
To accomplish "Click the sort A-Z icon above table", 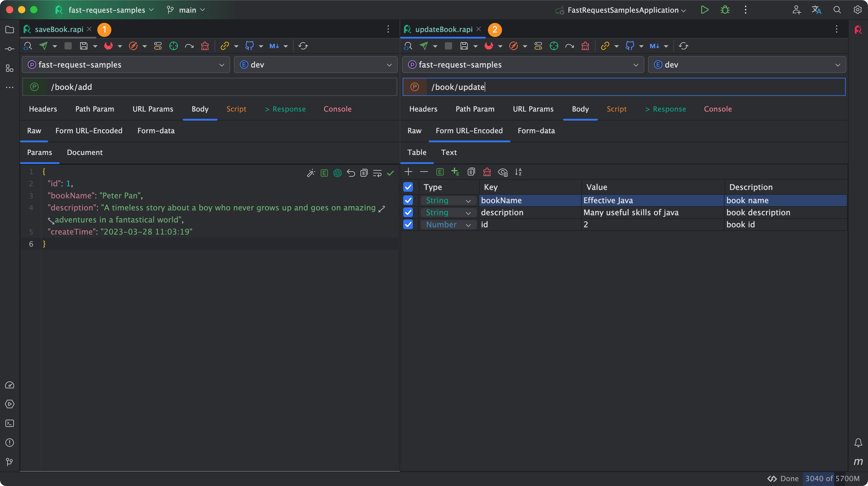I will tap(518, 172).
